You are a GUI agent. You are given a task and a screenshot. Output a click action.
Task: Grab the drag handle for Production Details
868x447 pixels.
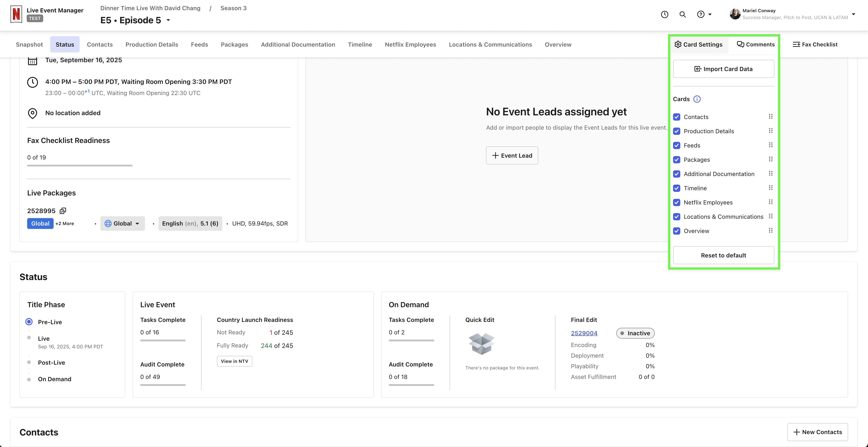[x=770, y=131]
